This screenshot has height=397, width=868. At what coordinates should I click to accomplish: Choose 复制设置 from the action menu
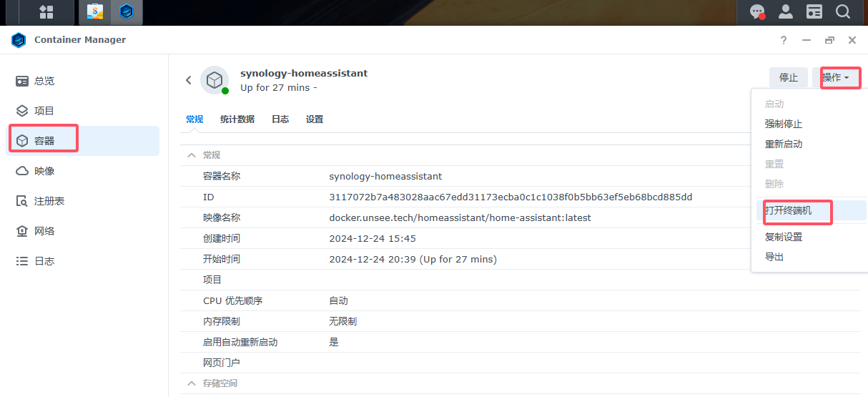click(x=784, y=237)
